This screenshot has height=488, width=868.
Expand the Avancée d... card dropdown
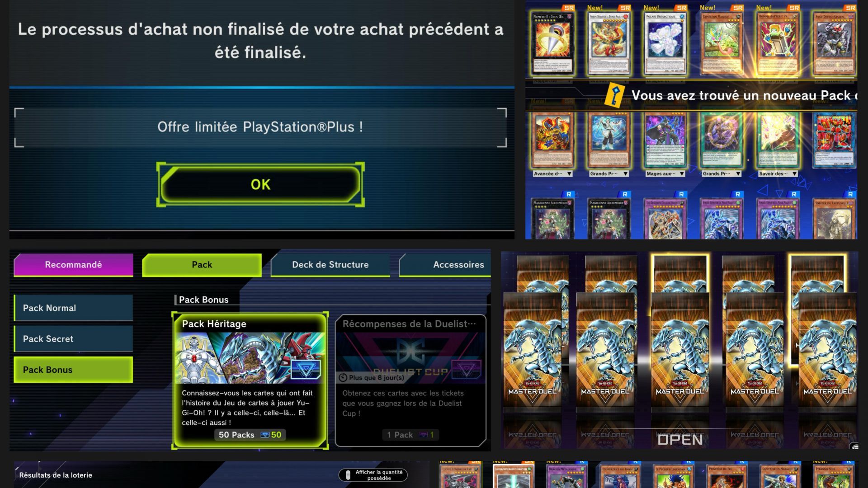click(x=552, y=174)
